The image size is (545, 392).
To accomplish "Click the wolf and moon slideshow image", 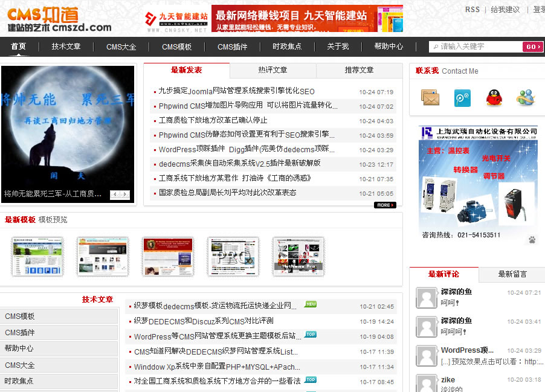I will tap(68, 134).
